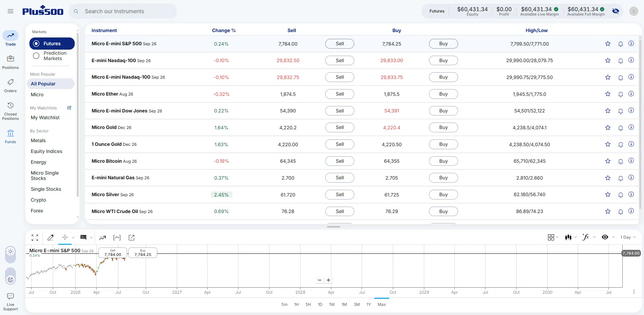Click the chart zoom-in plus control
The width and height of the screenshot is (644, 315).
pyautogui.click(x=328, y=280)
